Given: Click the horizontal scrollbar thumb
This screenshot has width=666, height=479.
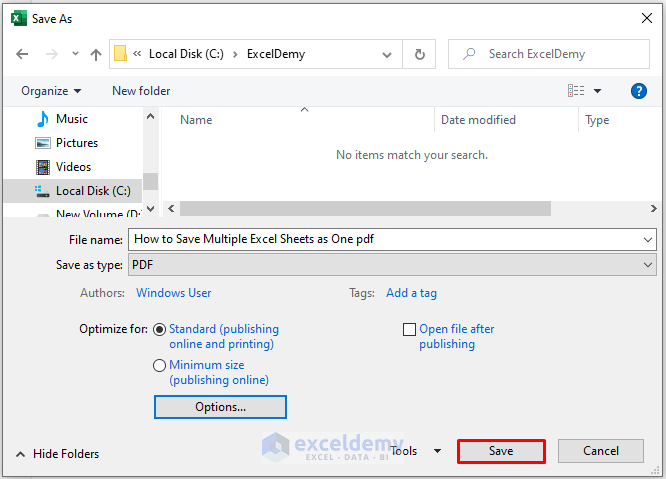Looking at the screenshot, I should pos(365,209).
